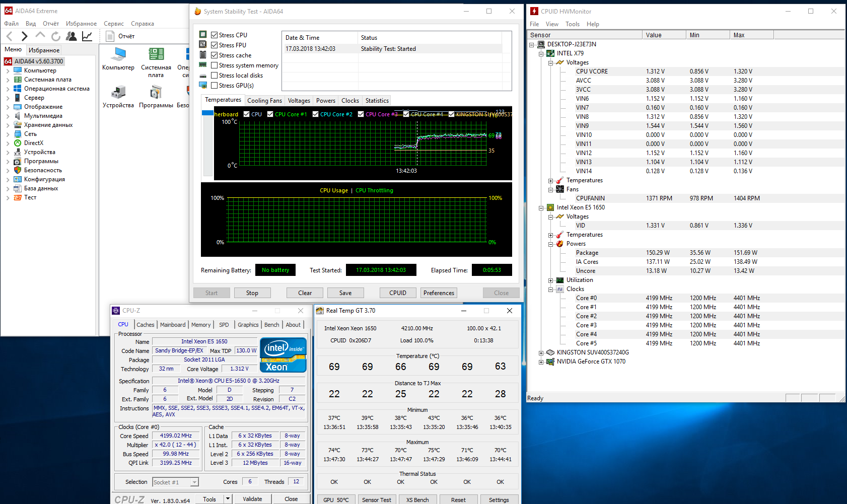Click the vertical scrollbar beside the temperature graph
The width and height of the screenshot is (847, 504).
coord(207,144)
